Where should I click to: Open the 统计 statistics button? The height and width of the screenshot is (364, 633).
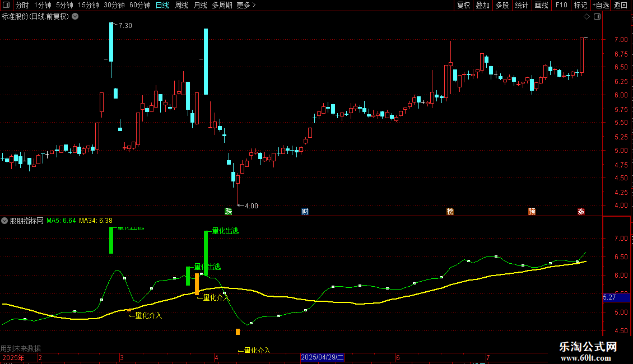pyautogui.click(x=522, y=5)
